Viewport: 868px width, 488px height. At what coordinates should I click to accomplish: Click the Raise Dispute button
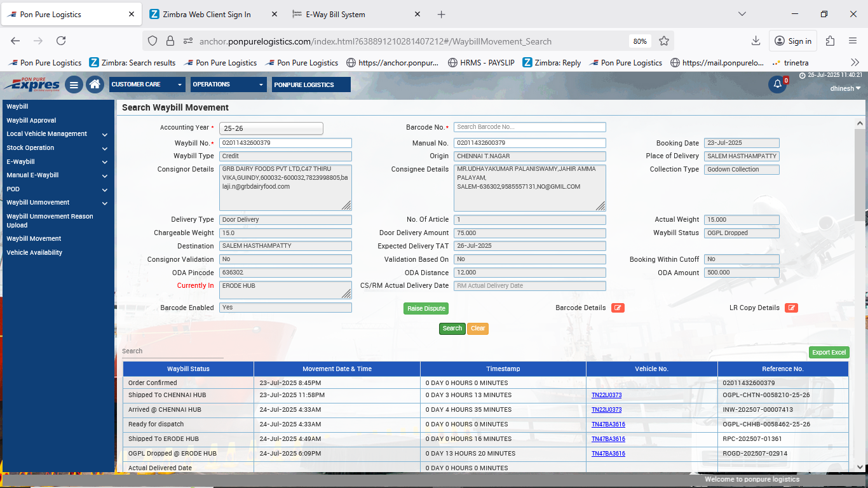pyautogui.click(x=426, y=309)
